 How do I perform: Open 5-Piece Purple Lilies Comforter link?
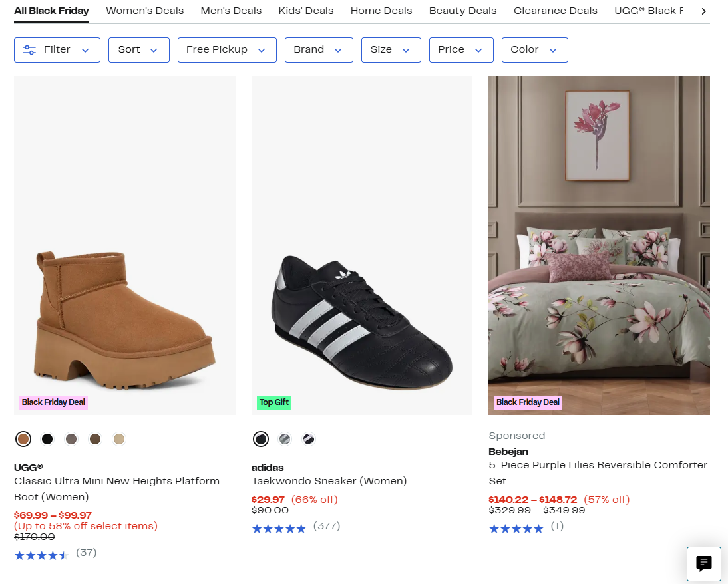[597, 472]
